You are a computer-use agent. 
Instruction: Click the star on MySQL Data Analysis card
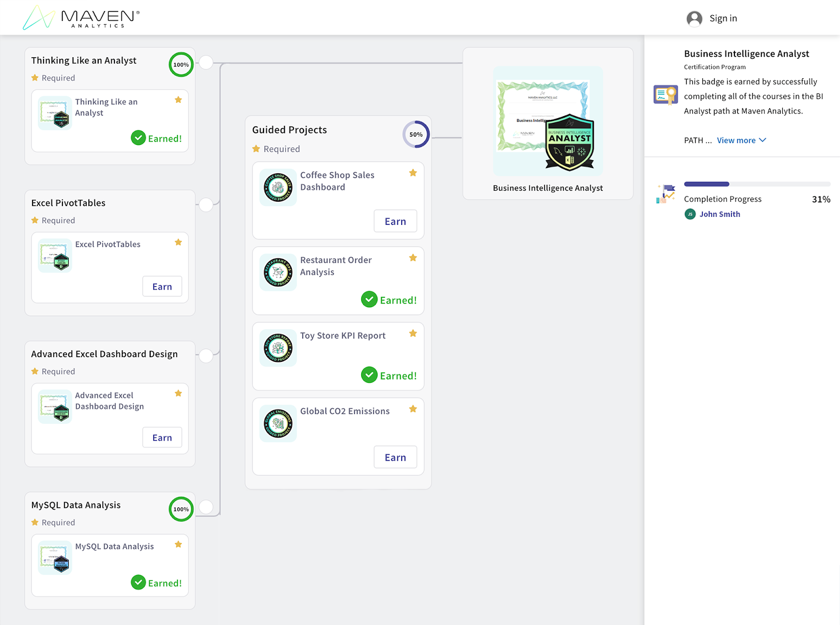coord(178,544)
